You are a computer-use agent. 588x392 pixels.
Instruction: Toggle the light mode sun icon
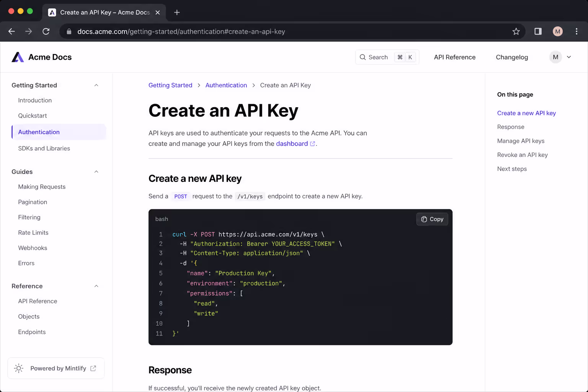[19, 368]
